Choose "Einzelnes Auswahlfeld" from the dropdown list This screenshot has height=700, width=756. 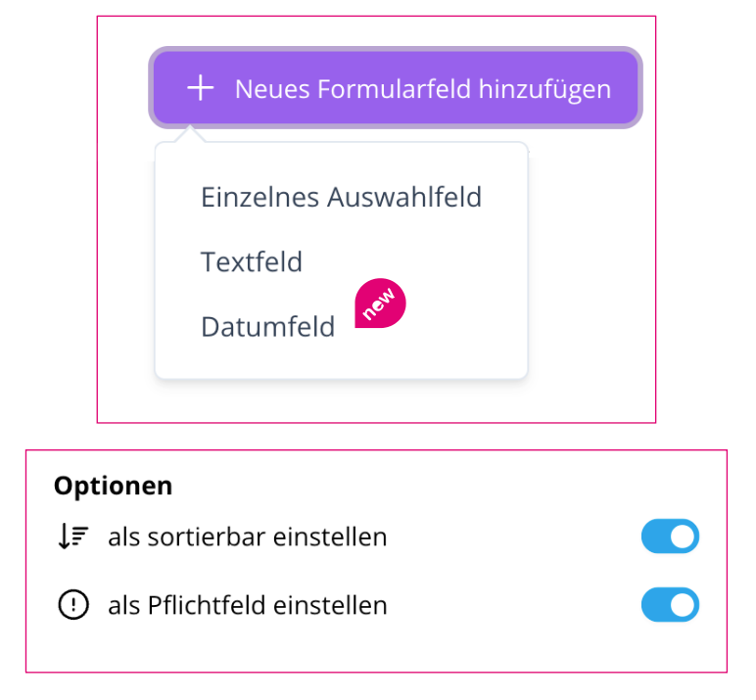pos(342,197)
